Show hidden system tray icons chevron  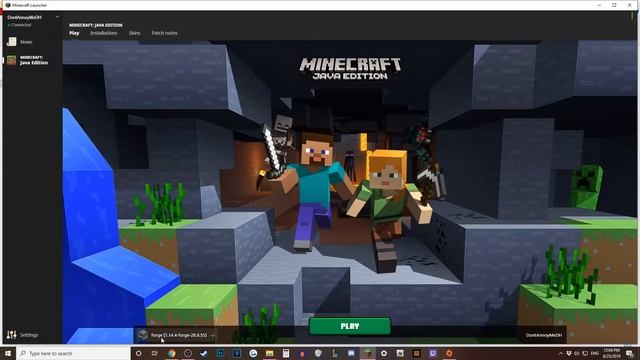560,353
